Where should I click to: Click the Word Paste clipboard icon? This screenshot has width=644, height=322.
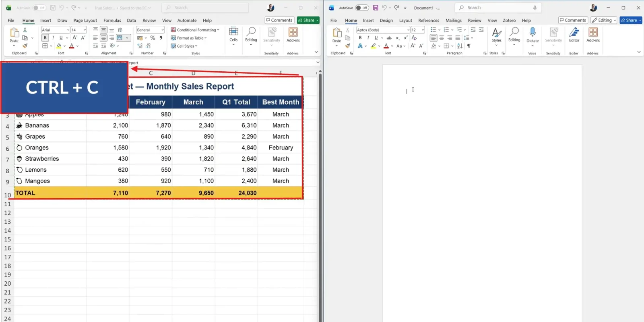tap(337, 33)
